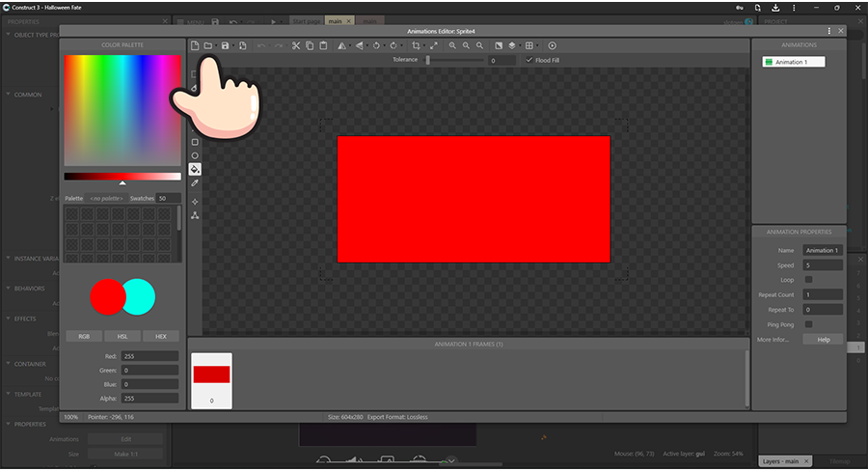Switch to the HSL color tab
The image size is (868, 471).
coord(122,337)
